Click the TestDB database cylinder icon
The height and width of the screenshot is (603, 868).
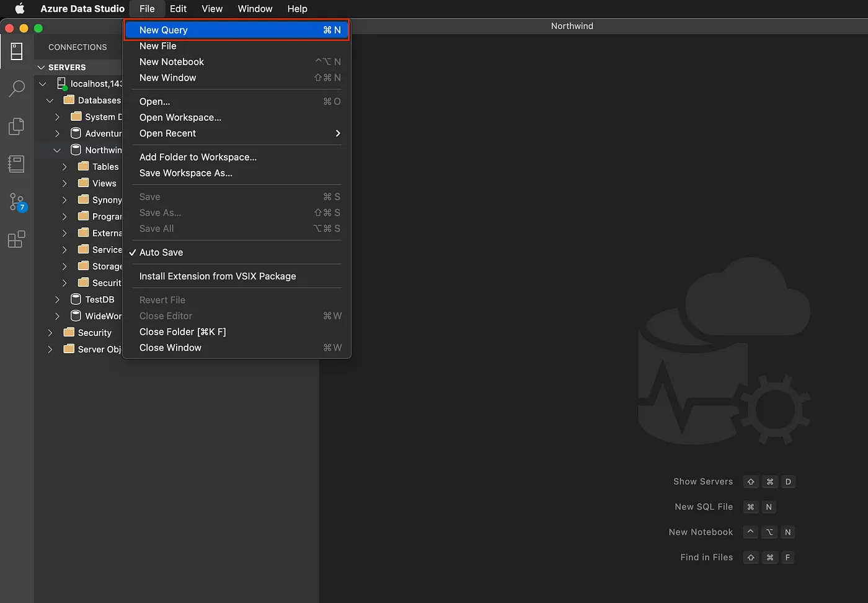point(76,299)
